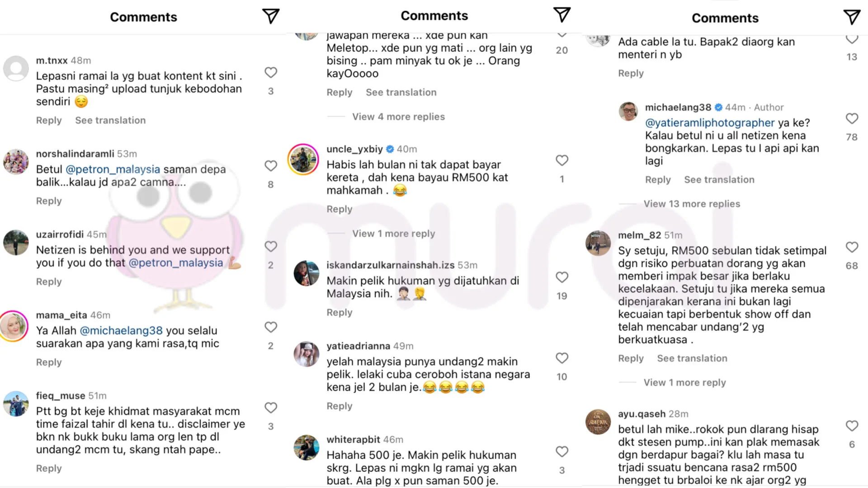Tap the share icon in the middle Comments header
Viewport: 868px width, 488px height.
pos(561,15)
